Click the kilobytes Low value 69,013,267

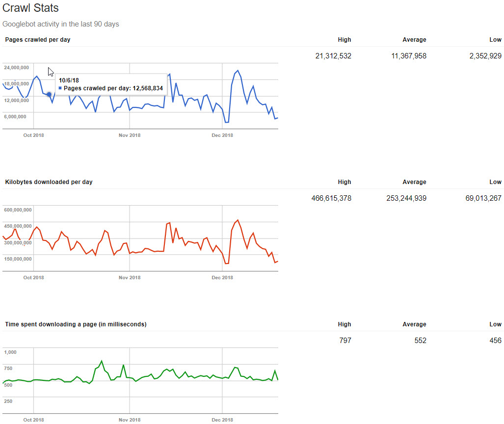click(483, 198)
